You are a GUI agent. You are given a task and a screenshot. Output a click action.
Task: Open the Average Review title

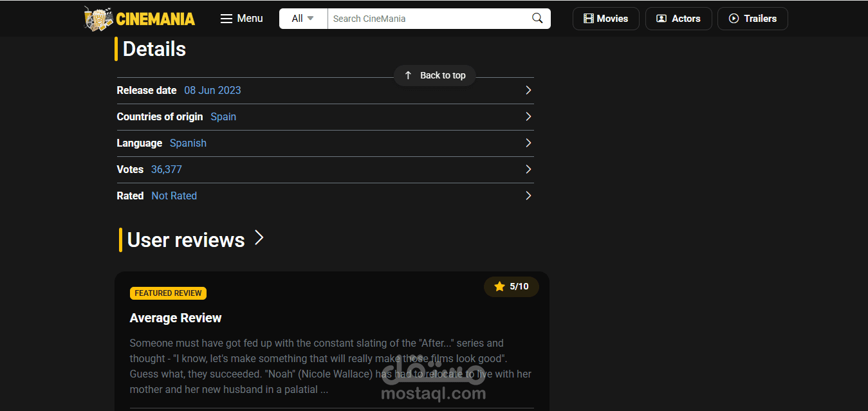pos(176,318)
